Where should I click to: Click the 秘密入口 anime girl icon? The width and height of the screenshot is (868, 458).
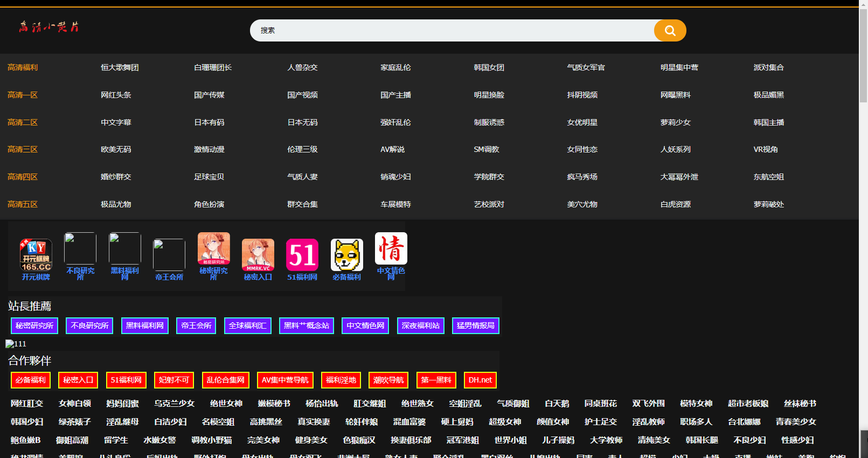click(258, 255)
